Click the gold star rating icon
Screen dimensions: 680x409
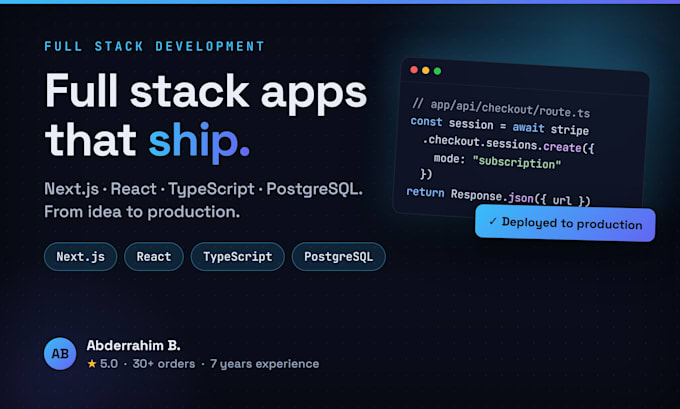(x=92, y=363)
